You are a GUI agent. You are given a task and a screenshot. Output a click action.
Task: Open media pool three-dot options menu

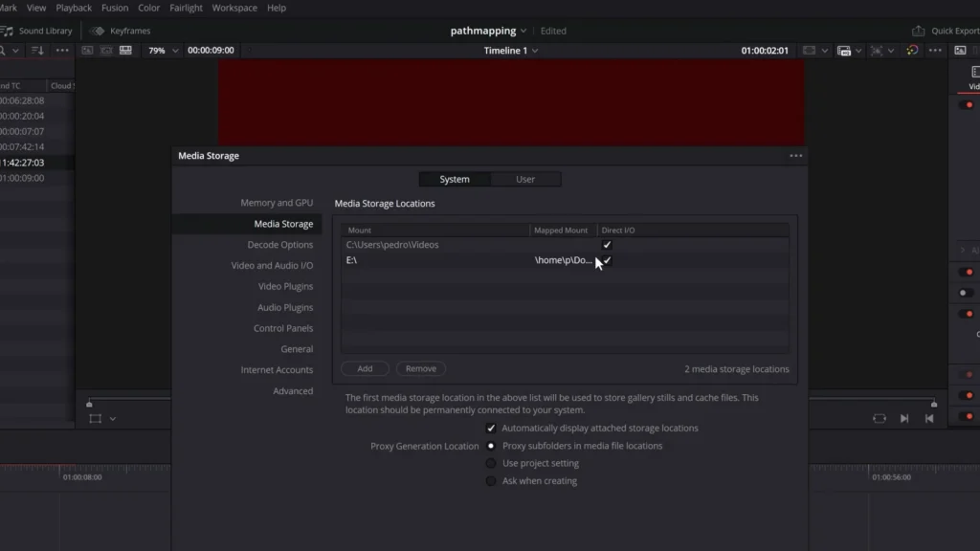click(62, 51)
